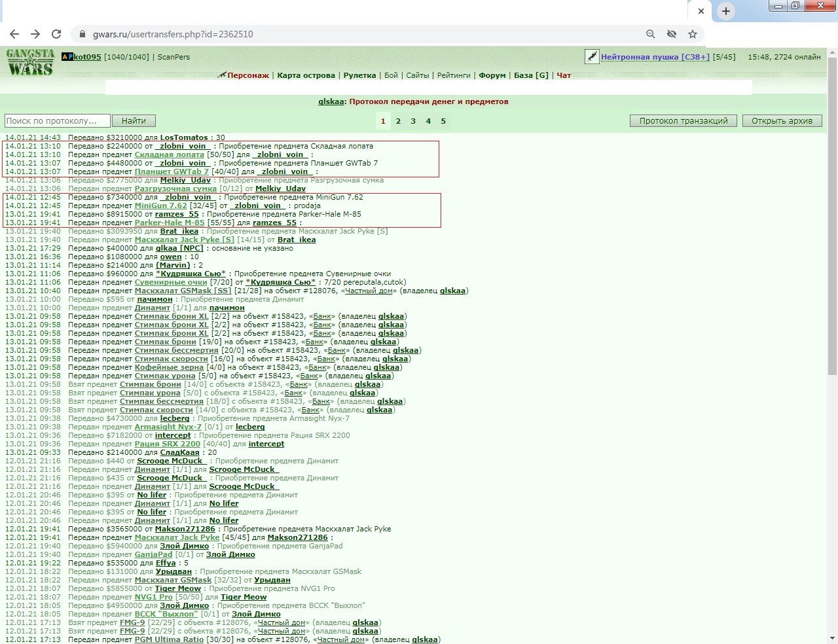Viewport: 838px width, 644px height.
Task: Click the Найти search button
Action: (134, 120)
